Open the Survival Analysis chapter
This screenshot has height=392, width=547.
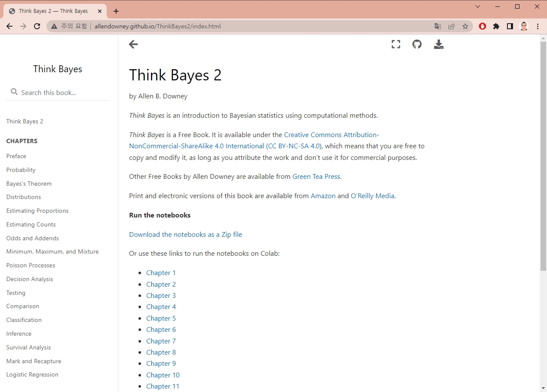[29, 347]
